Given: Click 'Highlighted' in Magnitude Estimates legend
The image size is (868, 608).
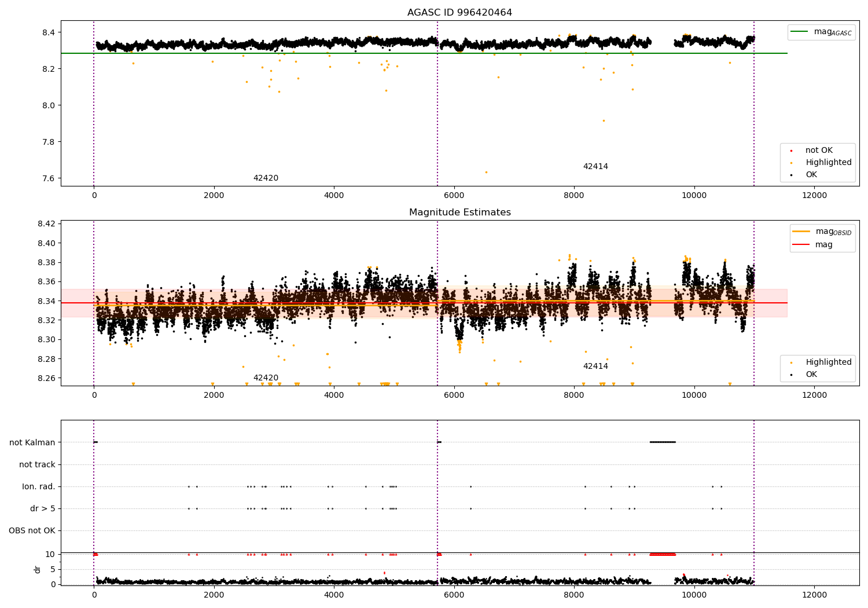Looking at the screenshot, I should 828,362.
